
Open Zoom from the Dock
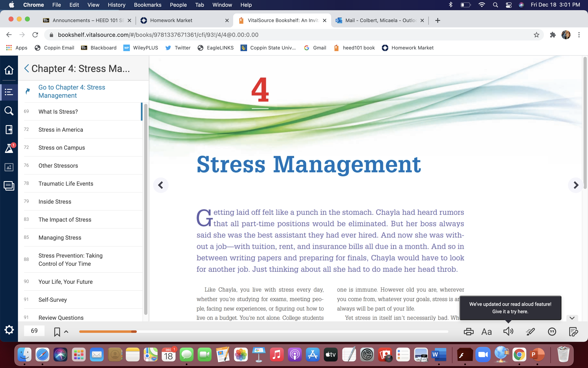tap(483, 355)
